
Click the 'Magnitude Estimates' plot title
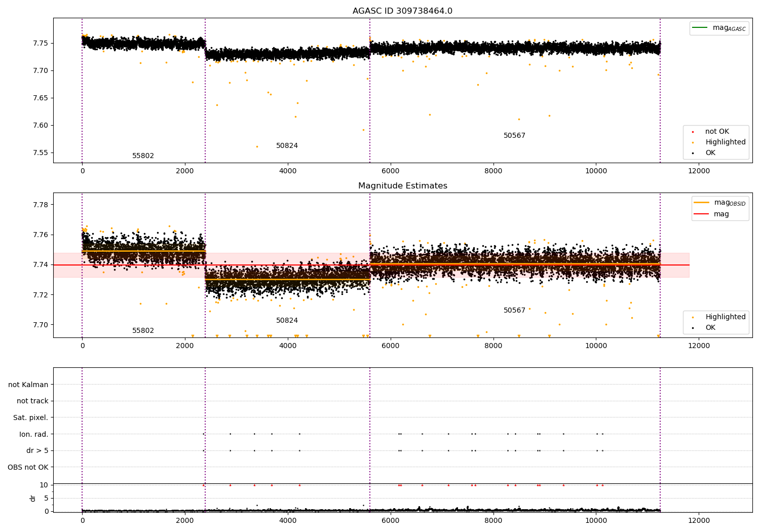[x=402, y=186]
